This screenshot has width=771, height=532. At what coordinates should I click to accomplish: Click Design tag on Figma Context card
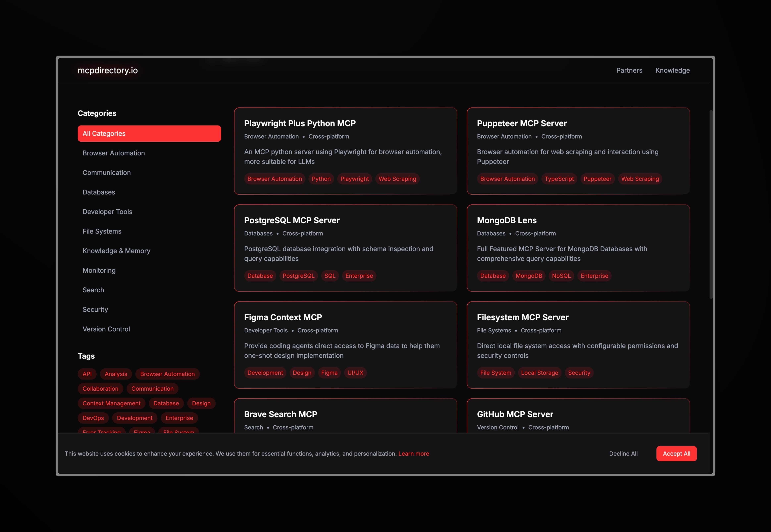coord(302,373)
